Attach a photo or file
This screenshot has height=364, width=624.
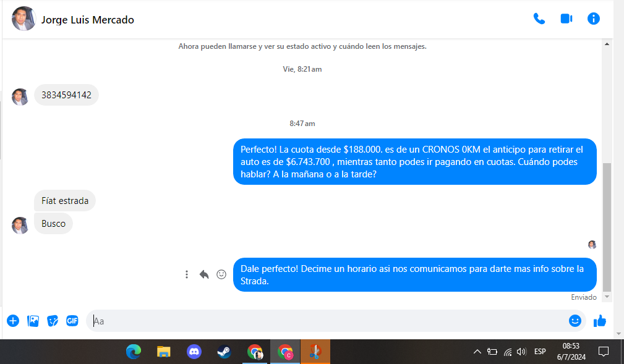pos(33,321)
